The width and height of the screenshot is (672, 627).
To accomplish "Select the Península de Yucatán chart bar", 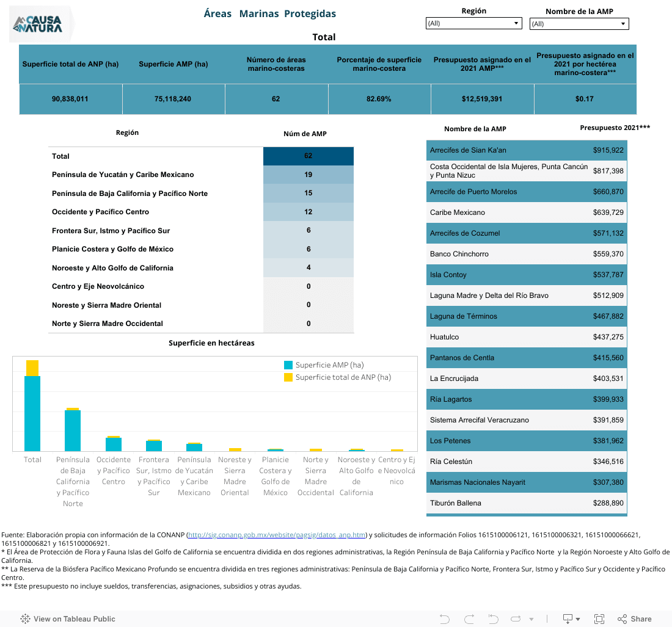I will coord(194,448).
